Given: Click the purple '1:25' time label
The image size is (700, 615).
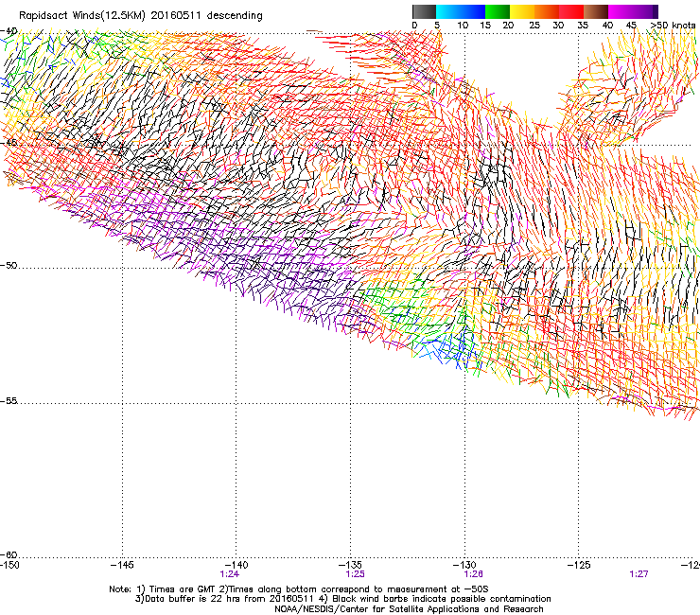Looking at the screenshot, I should 356,574.
